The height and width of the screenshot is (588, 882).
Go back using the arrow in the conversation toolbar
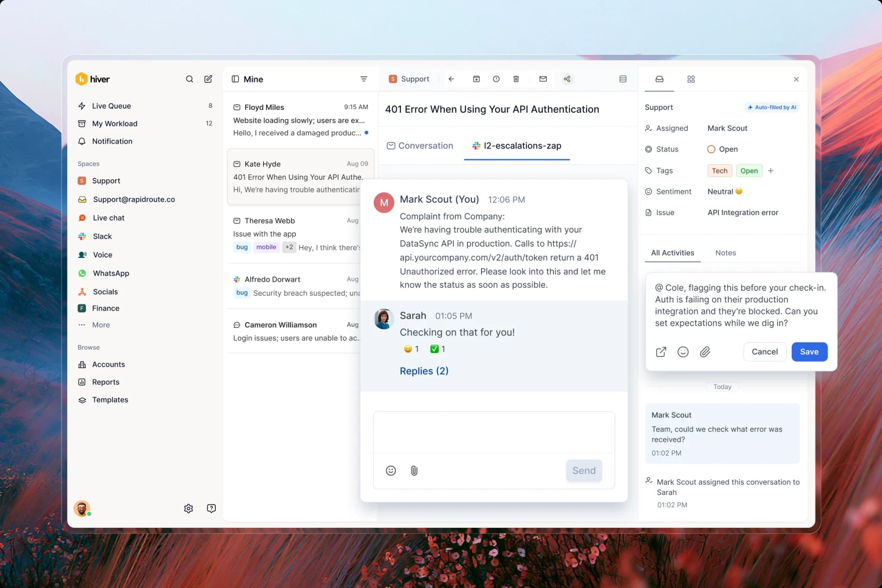point(451,79)
